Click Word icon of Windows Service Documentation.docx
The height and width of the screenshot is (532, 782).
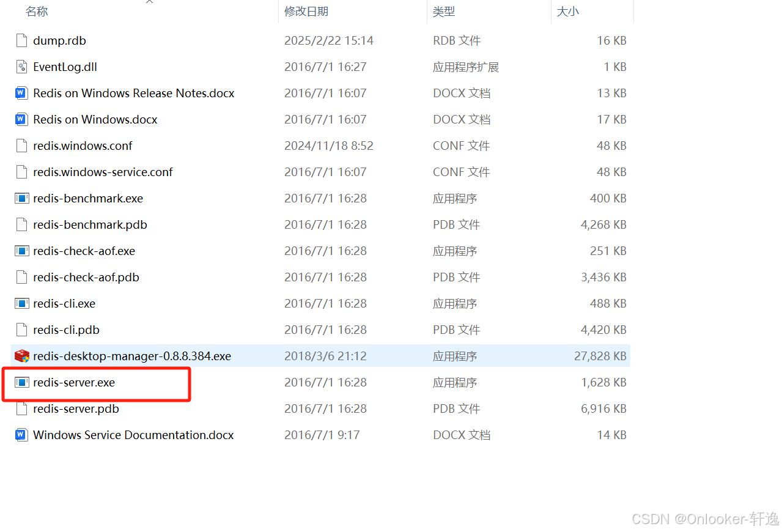click(x=21, y=435)
